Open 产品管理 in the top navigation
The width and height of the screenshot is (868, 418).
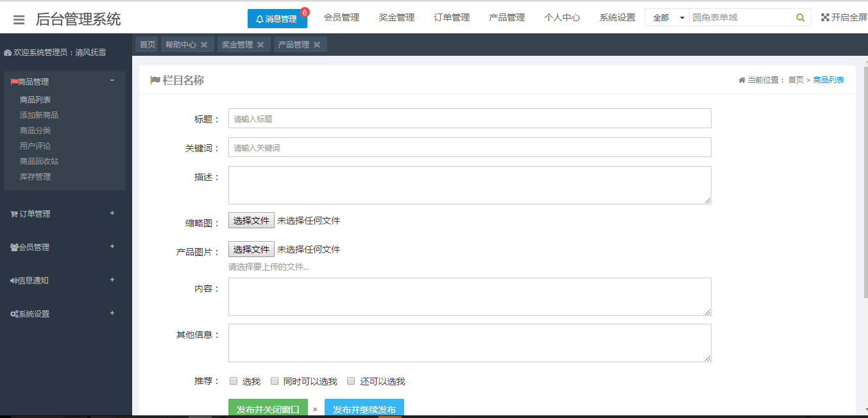click(x=507, y=17)
